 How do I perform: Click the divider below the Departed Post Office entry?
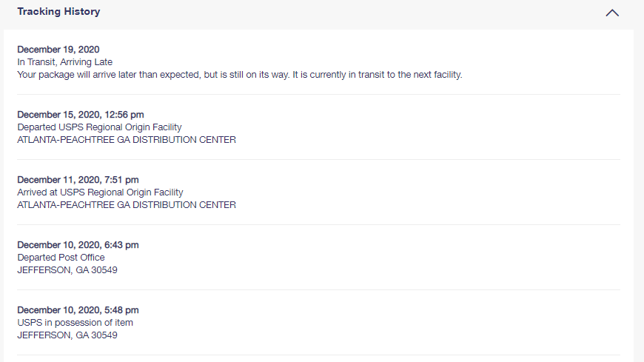(318, 289)
